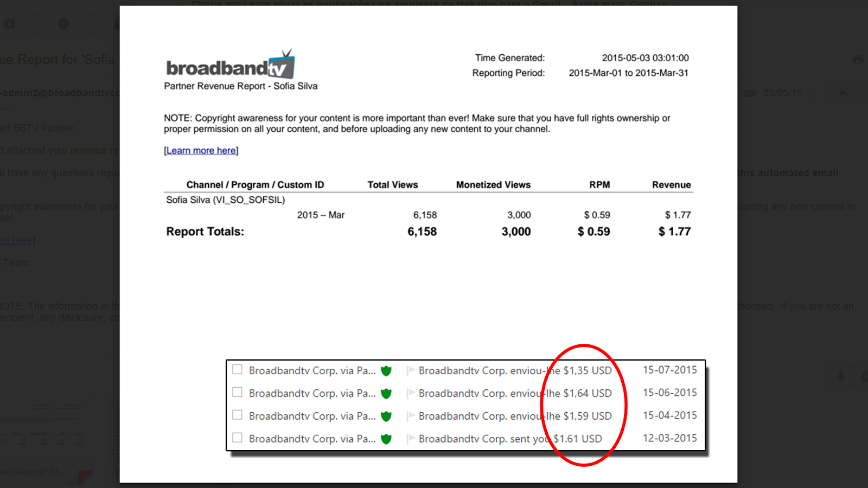Click the bold total views value '6,158'
This screenshot has height=488, width=868.
pos(422,232)
